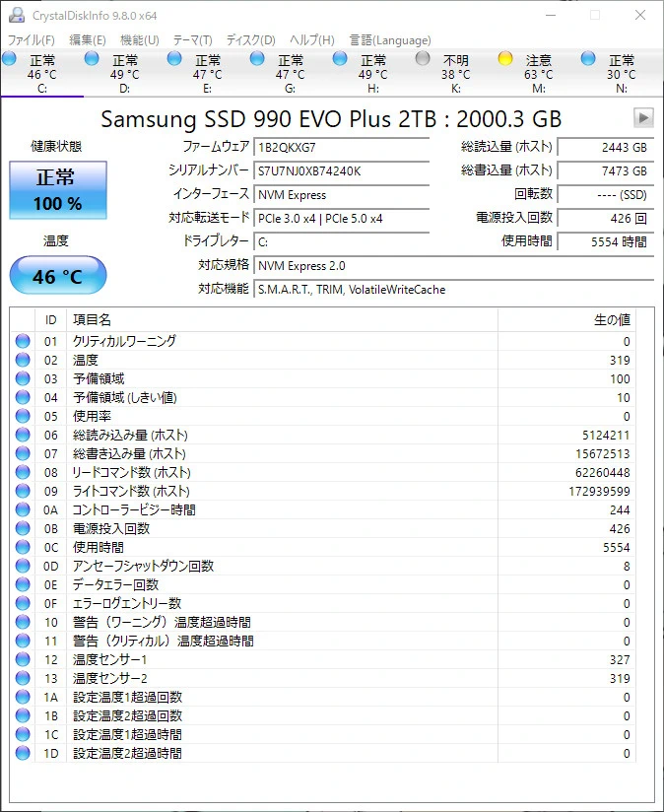
Task: Click status orb for ID 0B 電源投入回数
Action: (x=23, y=528)
